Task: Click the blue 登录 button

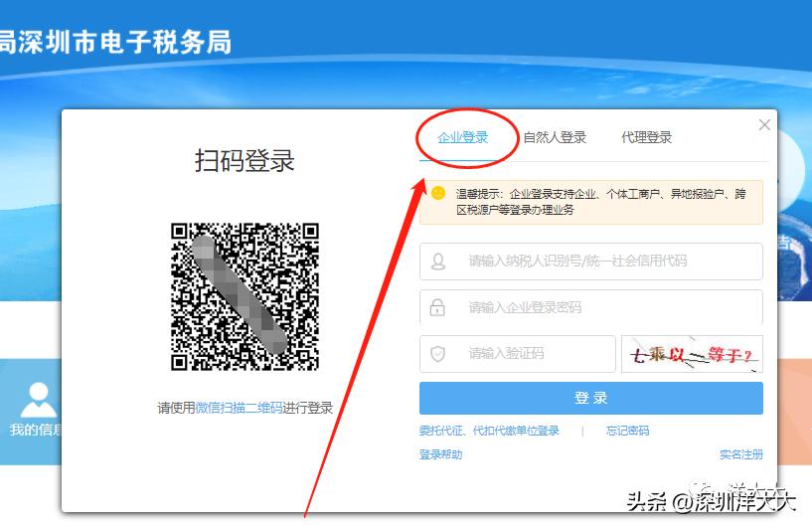Action: coord(591,398)
